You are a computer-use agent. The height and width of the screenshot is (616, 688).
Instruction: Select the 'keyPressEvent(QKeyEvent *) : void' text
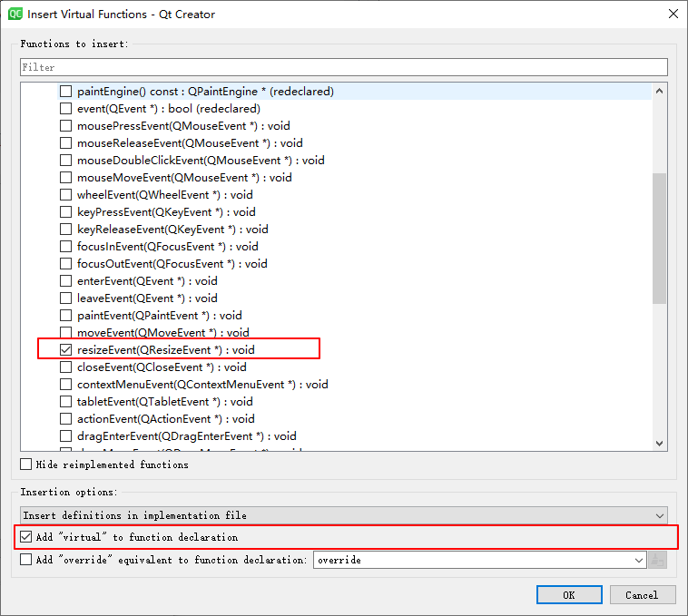tap(166, 212)
